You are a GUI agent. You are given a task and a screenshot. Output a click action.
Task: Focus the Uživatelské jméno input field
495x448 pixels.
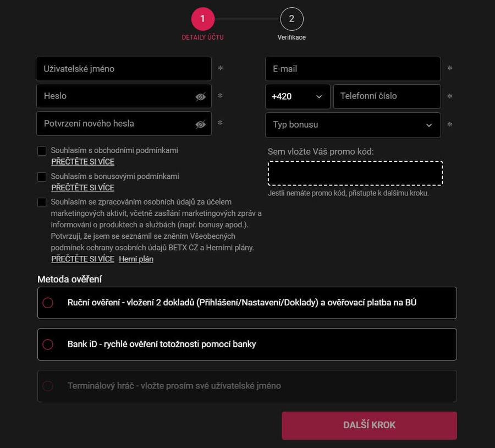(124, 69)
